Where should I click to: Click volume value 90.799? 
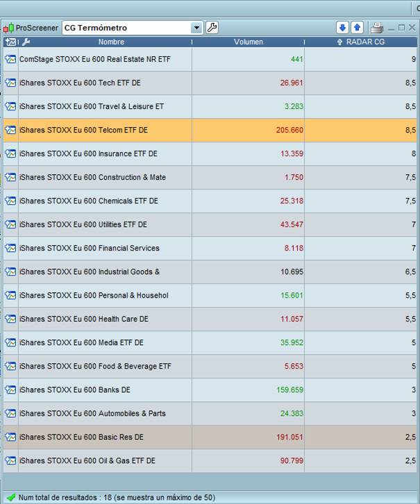coord(292,460)
